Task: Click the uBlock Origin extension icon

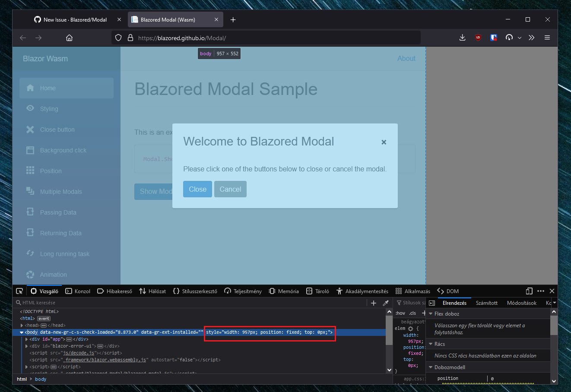Action: (478, 38)
